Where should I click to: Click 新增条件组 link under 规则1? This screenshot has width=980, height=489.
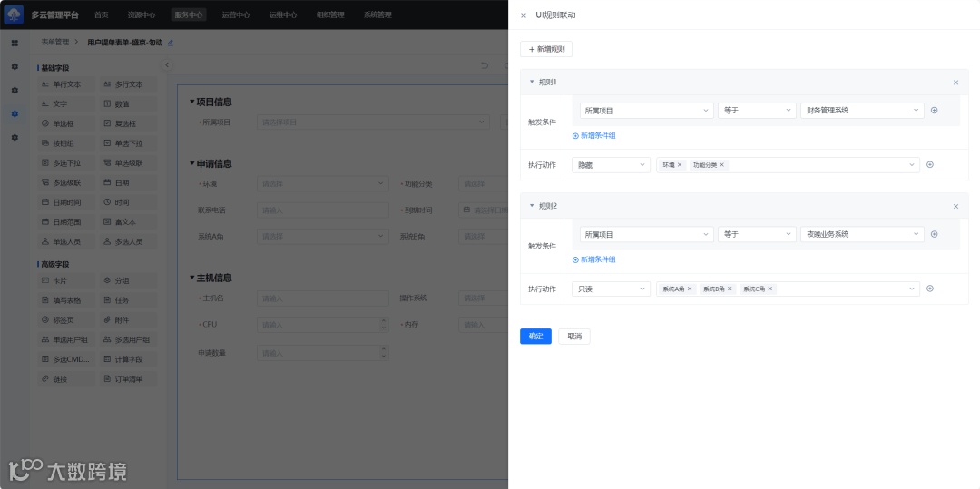[x=593, y=135]
